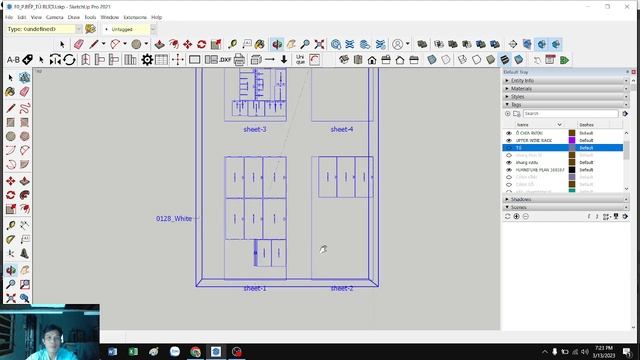
Task: Open the Camera menu
Action: [54, 17]
